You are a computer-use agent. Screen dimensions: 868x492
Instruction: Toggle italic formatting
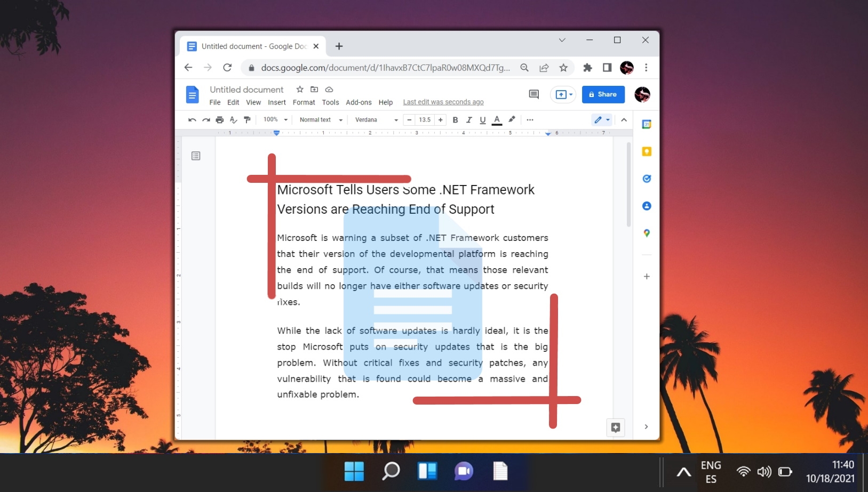pos(469,119)
